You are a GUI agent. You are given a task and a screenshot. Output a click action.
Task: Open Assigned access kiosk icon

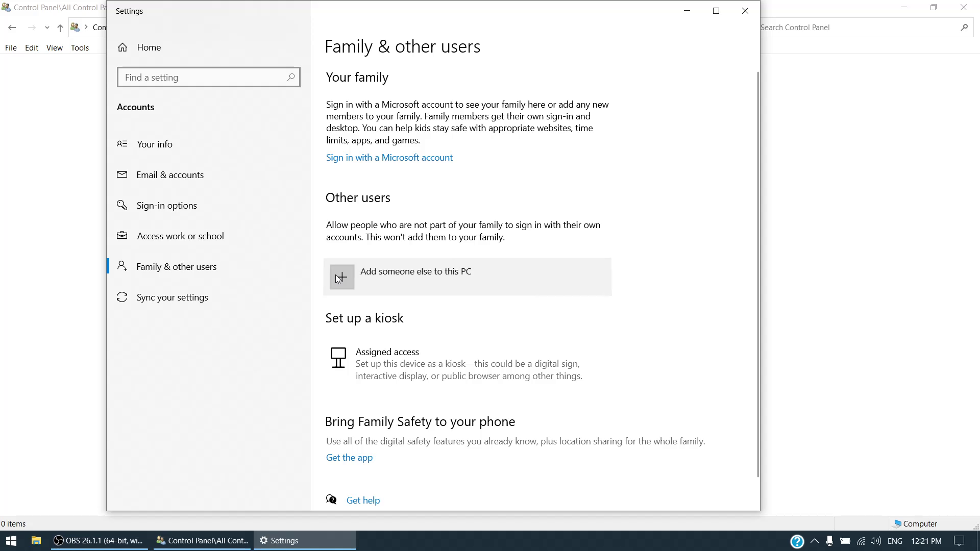(338, 358)
